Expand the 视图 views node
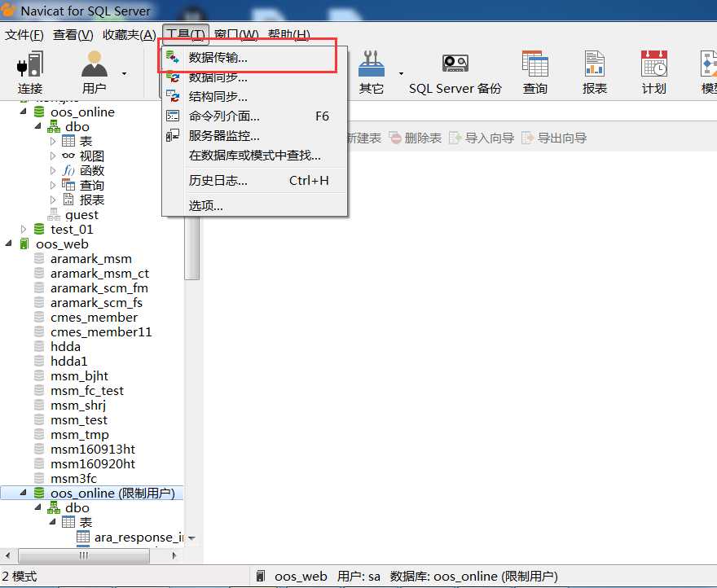This screenshot has width=717, height=588. (x=53, y=156)
